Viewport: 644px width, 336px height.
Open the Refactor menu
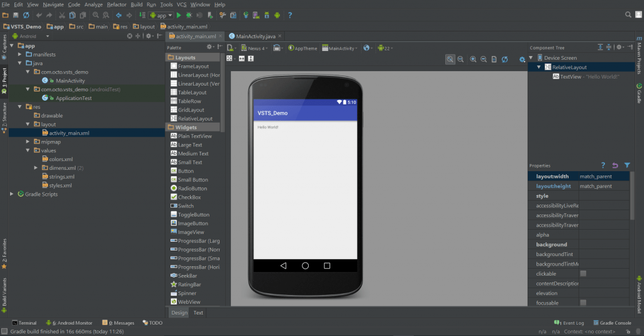coord(116,4)
